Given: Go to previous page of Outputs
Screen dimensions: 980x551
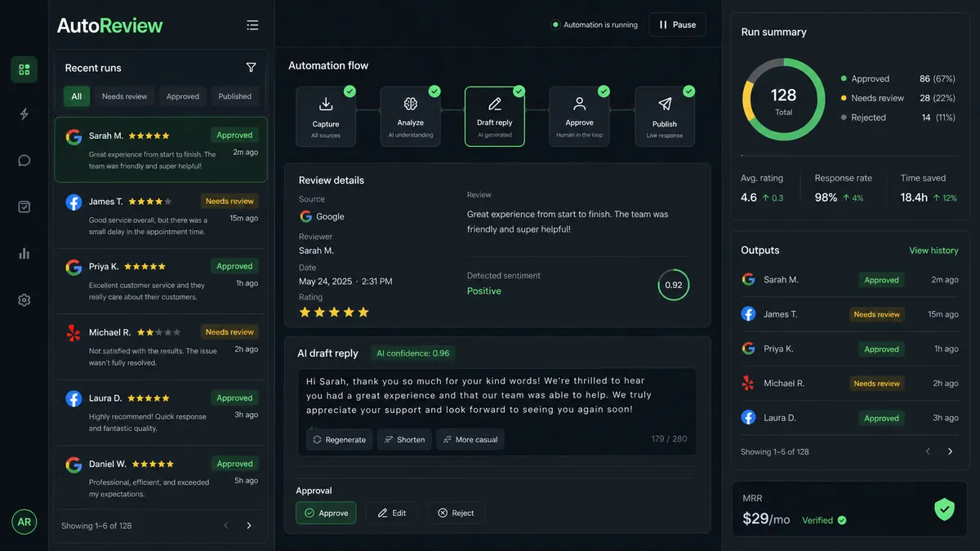Looking at the screenshot, I should click(927, 451).
